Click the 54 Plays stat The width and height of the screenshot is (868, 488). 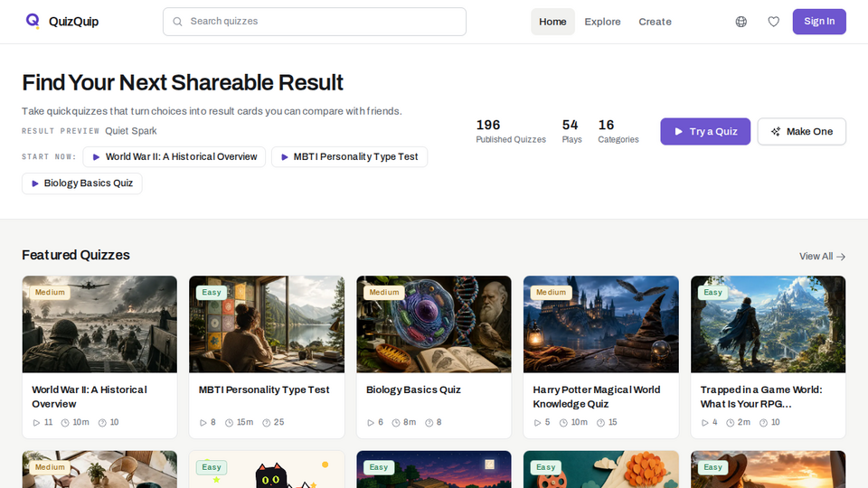click(x=571, y=132)
